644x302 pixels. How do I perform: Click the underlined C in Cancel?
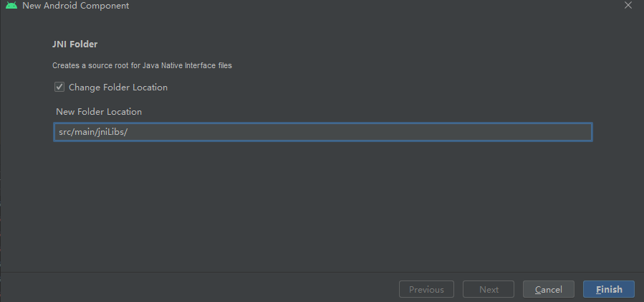point(538,289)
